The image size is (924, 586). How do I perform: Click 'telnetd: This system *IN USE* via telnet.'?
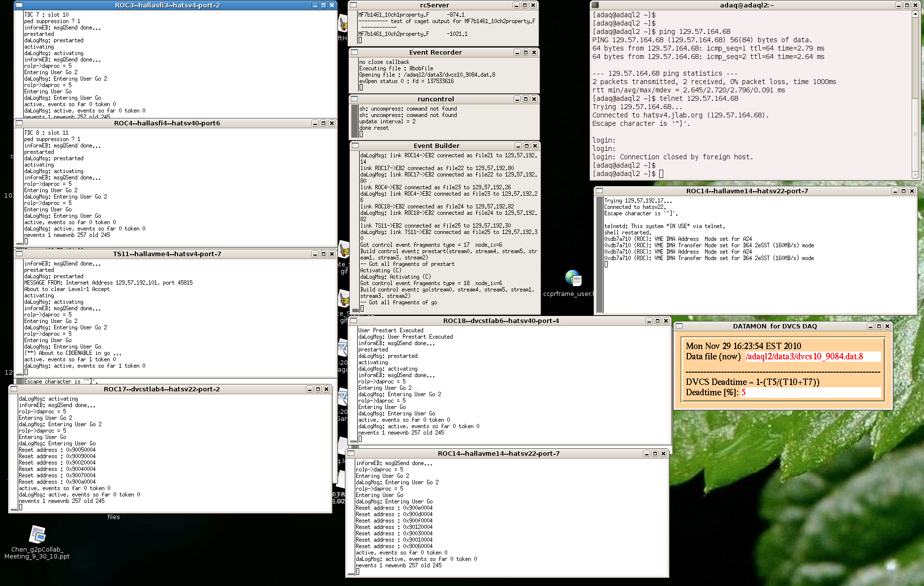pos(665,226)
